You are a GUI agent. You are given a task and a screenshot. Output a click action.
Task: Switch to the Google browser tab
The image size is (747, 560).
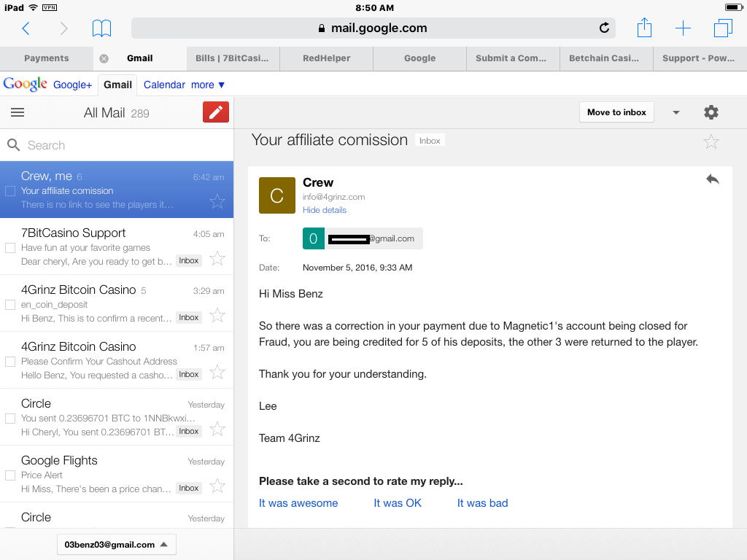click(419, 58)
